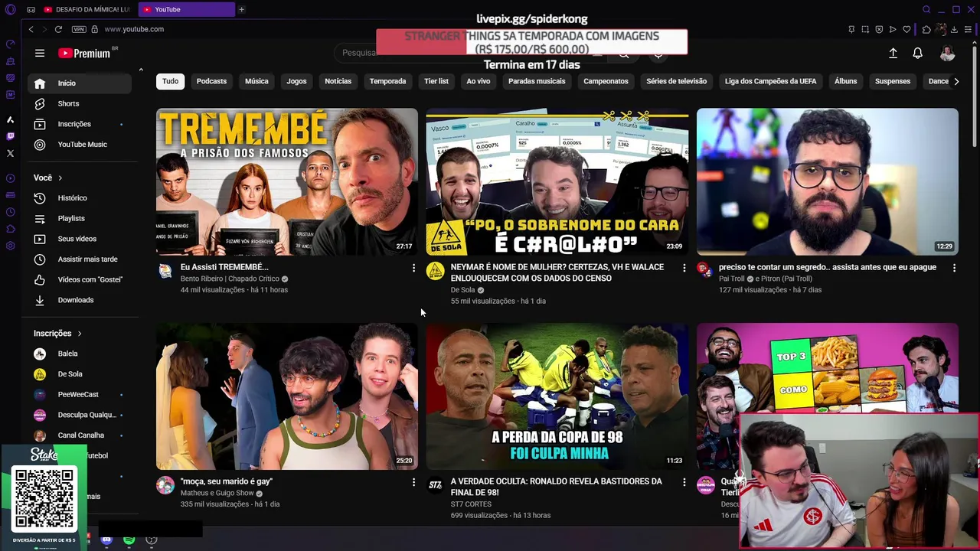Open Histórico in the sidebar
This screenshot has width=980, height=551.
pos(80,198)
